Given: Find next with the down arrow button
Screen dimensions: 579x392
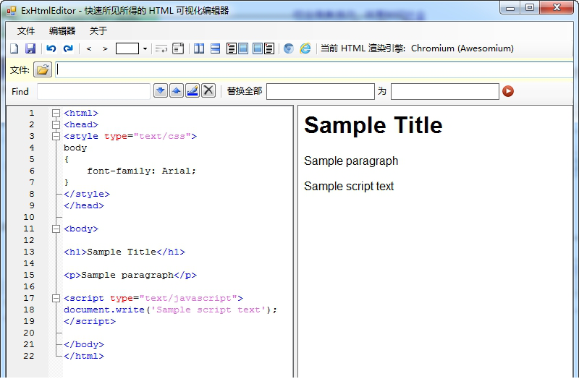Looking at the screenshot, I should tap(161, 91).
